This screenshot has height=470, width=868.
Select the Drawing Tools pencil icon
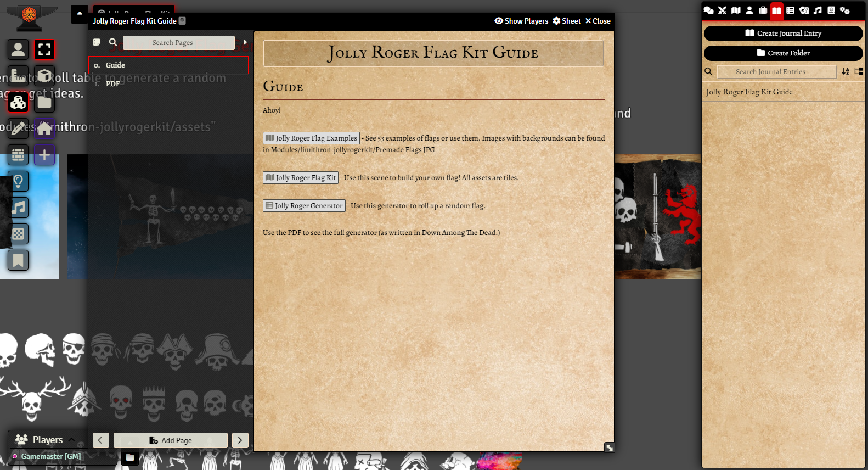pyautogui.click(x=18, y=128)
